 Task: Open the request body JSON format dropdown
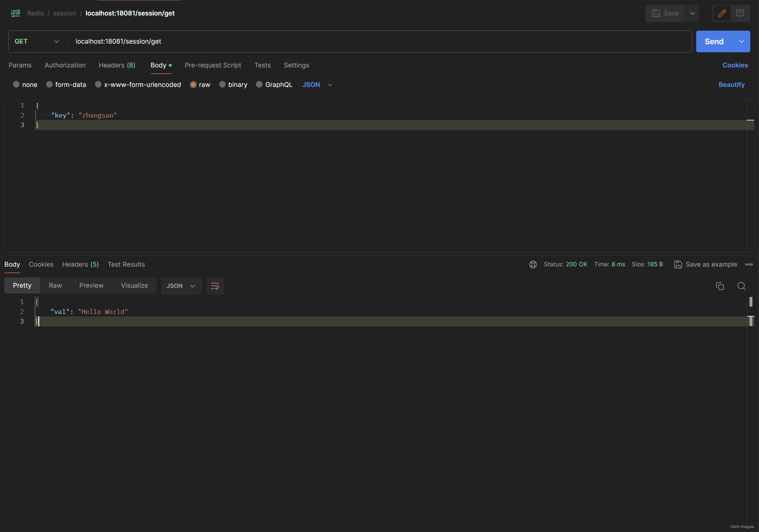click(x=317, y=84)
